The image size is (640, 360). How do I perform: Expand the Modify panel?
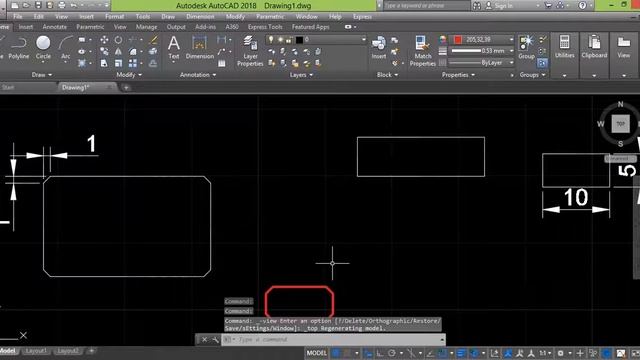[129, 75]
